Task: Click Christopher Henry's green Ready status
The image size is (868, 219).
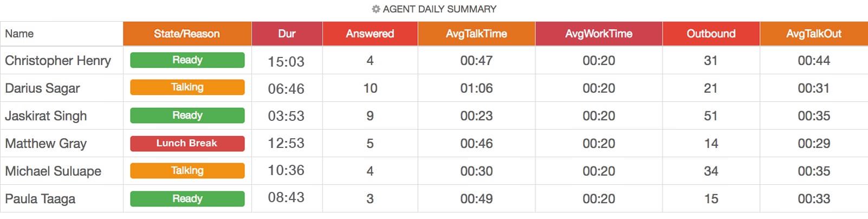Action: (187, 60)
